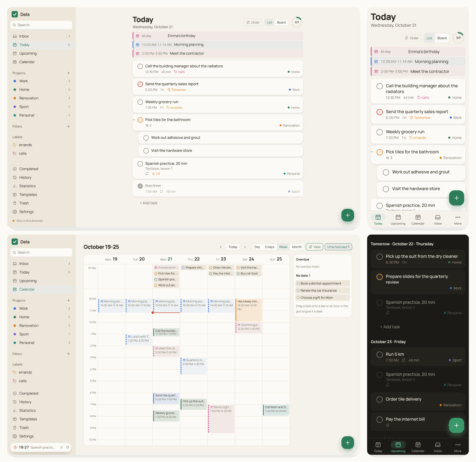This screenshot has width=476, height=462.
Task: Click the green plus button in calendar week view
Action: (347, 443)
